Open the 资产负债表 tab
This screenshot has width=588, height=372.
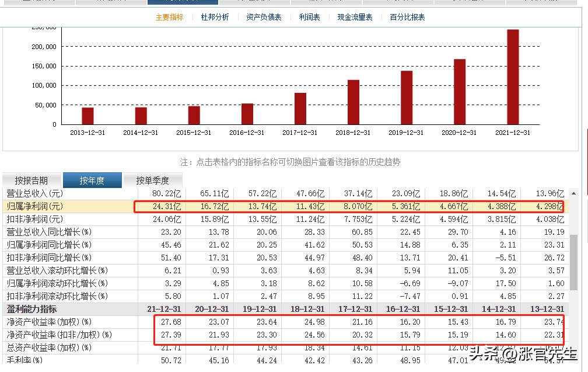pyautogui.click(x=264, y=18)
